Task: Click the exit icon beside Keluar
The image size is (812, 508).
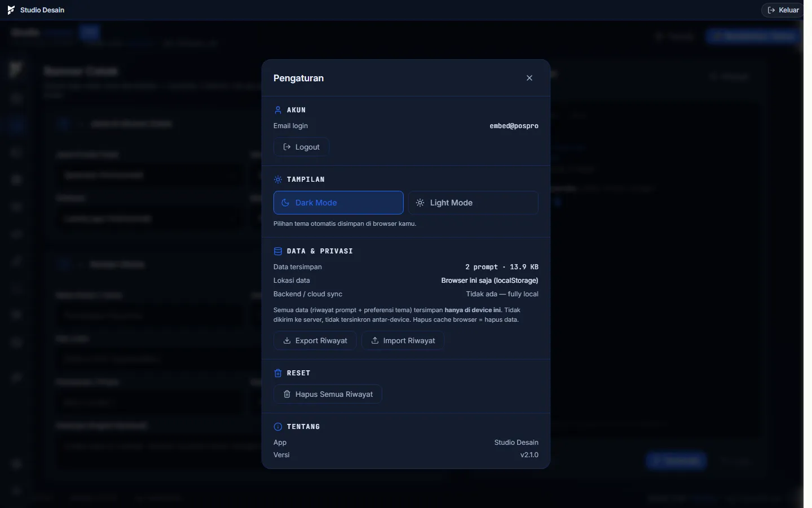Action: click(771, 10)
